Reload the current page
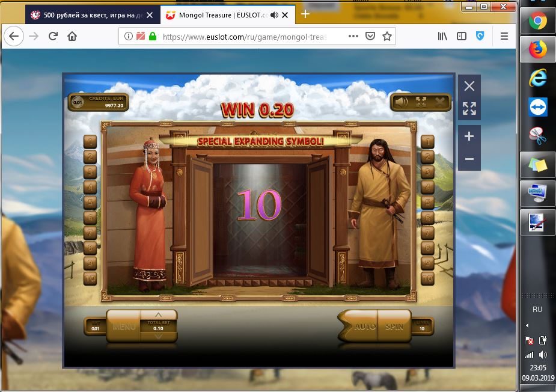Image resolution: width=556 pixels, height=392 pixels. 53,37
